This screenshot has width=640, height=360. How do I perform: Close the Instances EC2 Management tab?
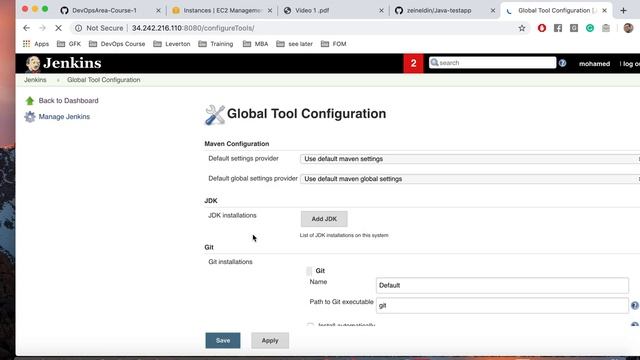[x=270, y=11]
